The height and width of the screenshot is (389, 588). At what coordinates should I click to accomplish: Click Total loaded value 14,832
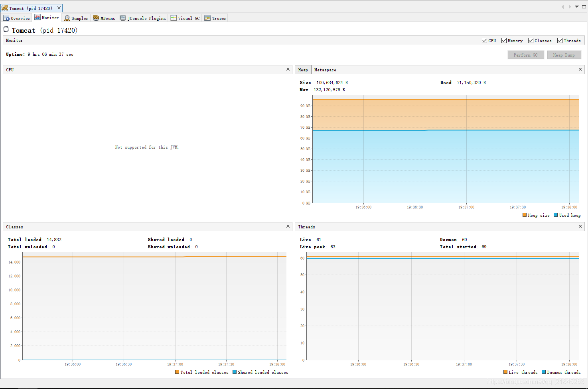pos(54,240)
